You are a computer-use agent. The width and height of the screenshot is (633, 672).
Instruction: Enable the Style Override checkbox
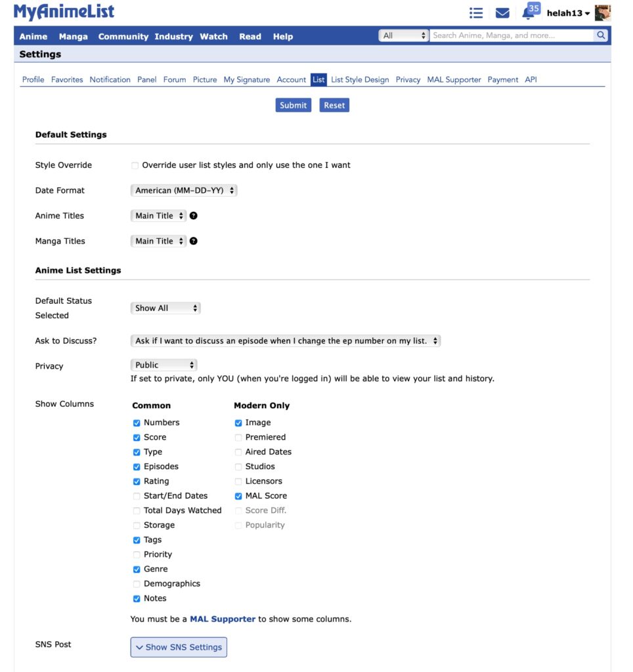[x=135, y=165]
